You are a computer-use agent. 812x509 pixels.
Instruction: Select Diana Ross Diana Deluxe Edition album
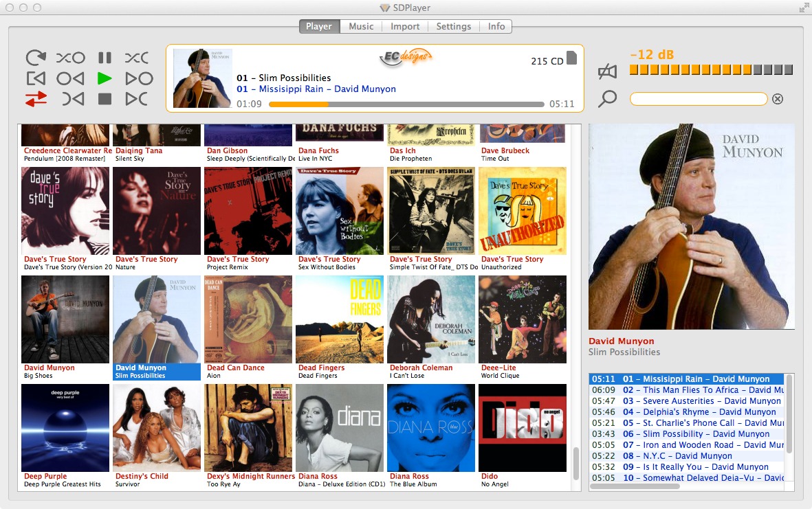(x=340, y=436)
